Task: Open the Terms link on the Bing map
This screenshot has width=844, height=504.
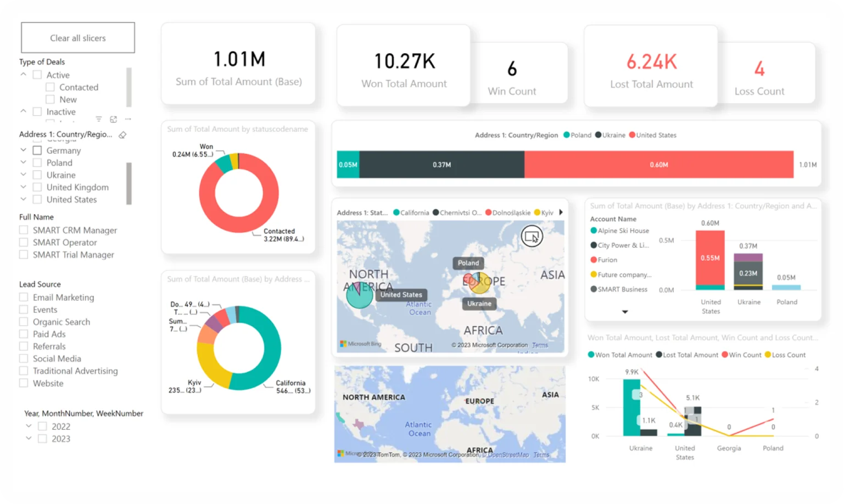Action: click(540, 345)
